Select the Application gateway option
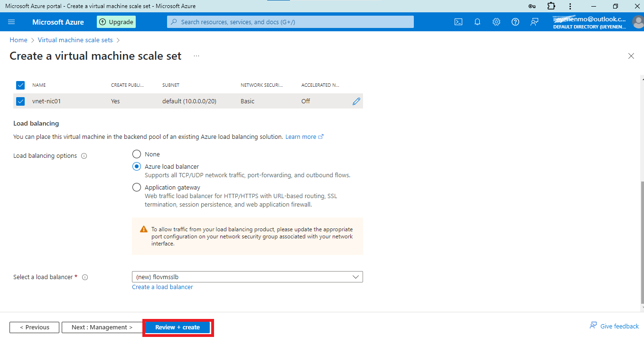The height and width of the screenshot is (345, 644). click(137, 187)
